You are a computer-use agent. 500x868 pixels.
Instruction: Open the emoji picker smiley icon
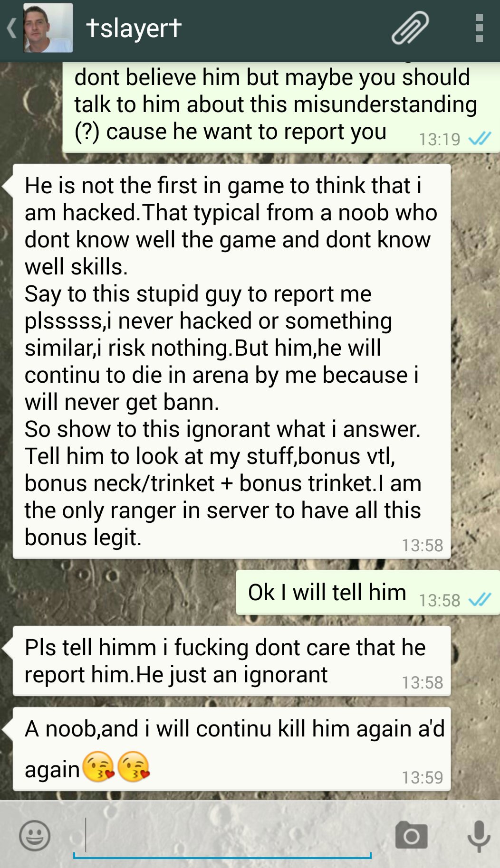tap(35, 835)
